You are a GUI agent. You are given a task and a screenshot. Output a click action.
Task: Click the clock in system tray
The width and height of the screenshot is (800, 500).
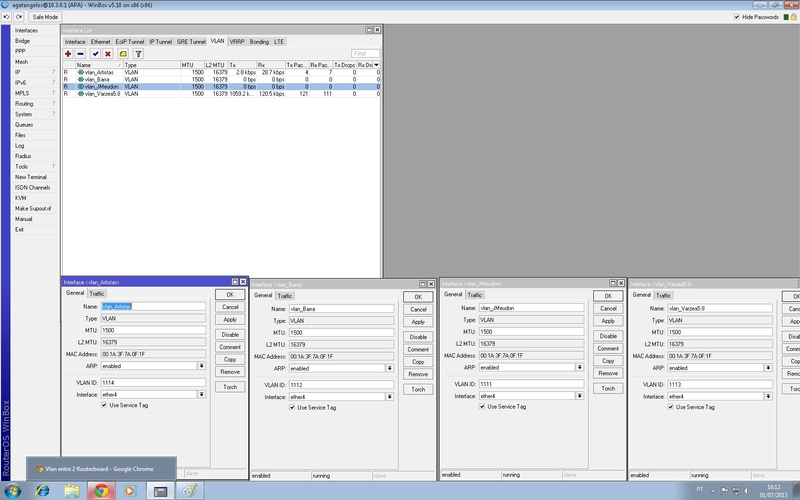pos(773,491)
